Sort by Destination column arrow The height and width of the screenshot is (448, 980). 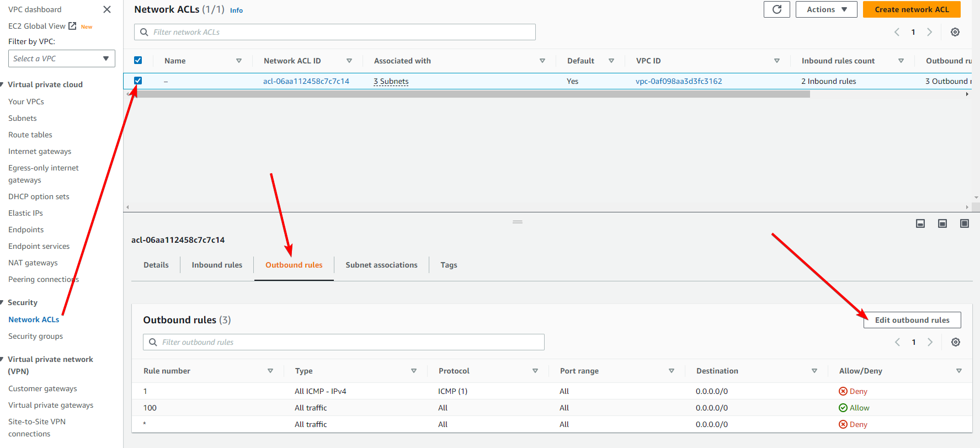tap(814, 371)
